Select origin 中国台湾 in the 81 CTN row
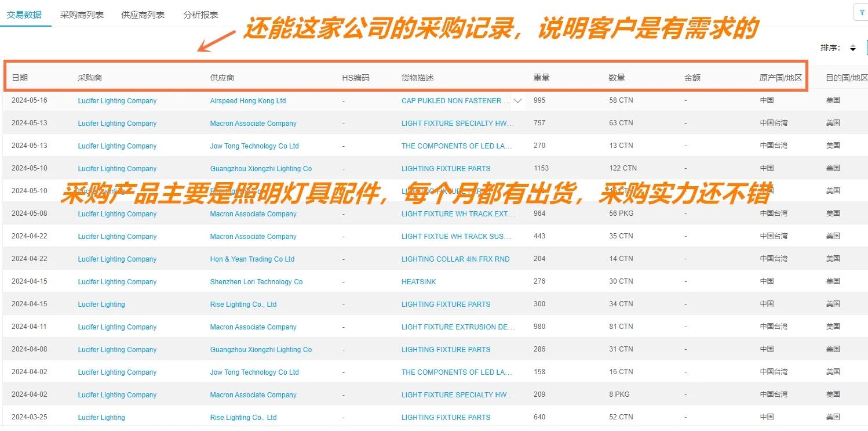 click(x=774, y=327)
